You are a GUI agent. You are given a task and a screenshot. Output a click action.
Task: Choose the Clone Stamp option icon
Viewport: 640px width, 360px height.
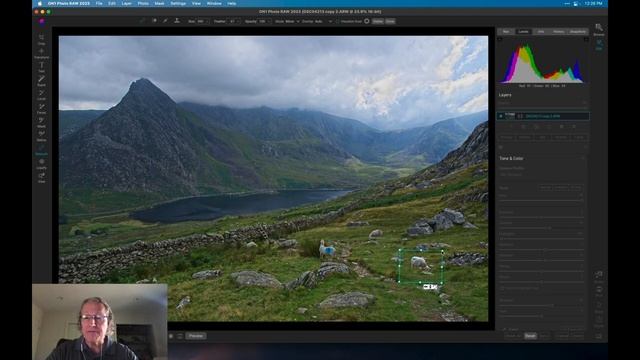tap(177, 21)
